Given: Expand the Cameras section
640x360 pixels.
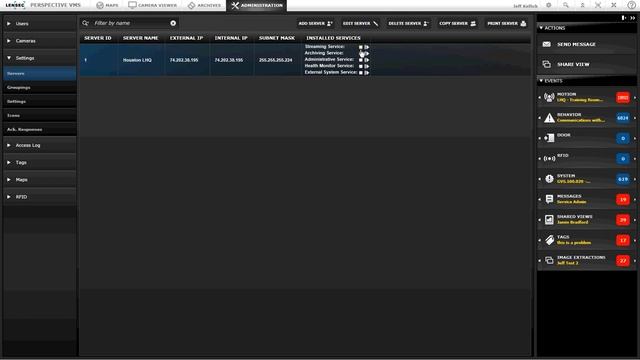Looking at the screenshot, I should pos(40,41).
